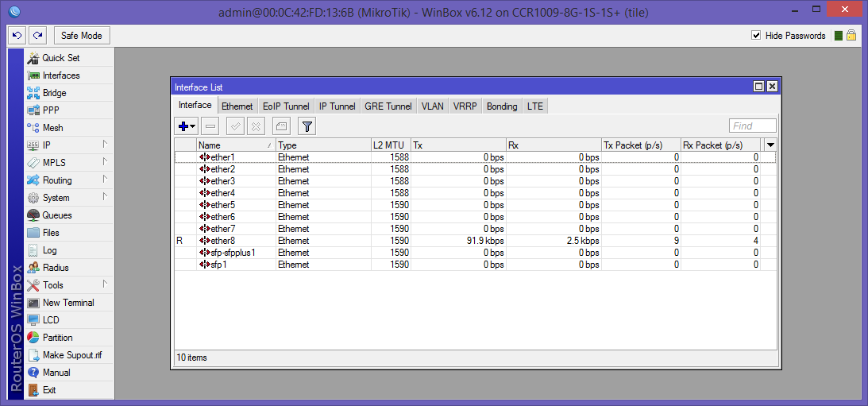Image resolution: width=868 pixels, height=406 pixels.
Task: Switch to the Ethernet tab
Action: click(x=237, y=106)
